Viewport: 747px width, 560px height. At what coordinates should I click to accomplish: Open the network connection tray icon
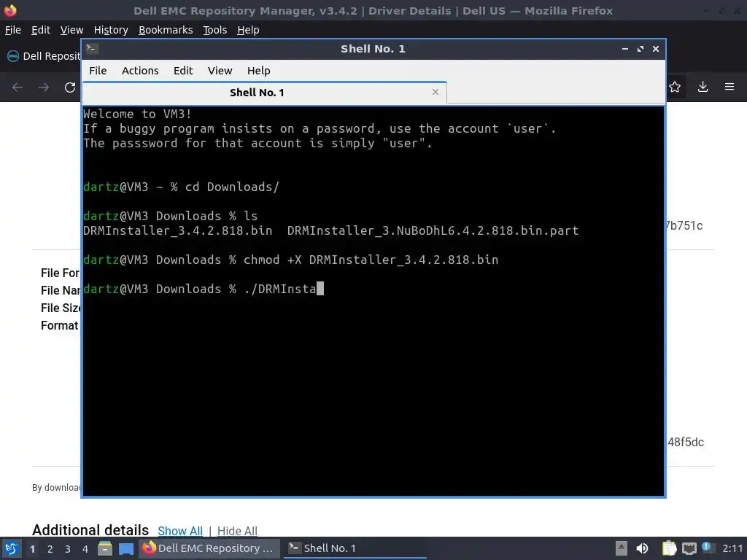point(689,549)
